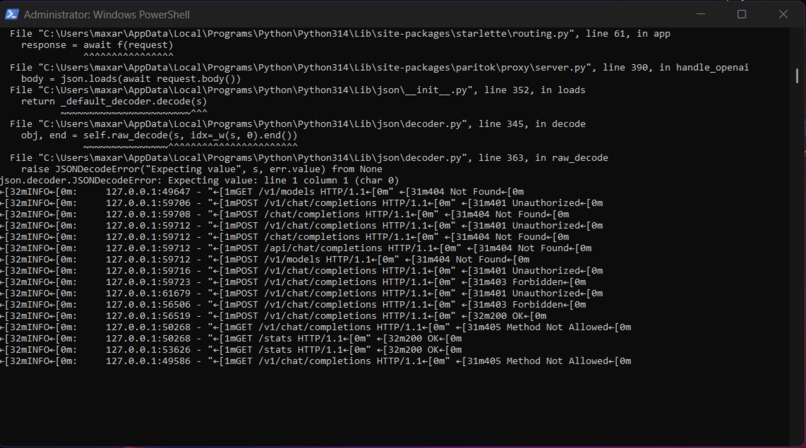Viewport: 806px width, 448px height.
Task: Select log line with port 56506 Forbidden
Action: pos(293,305)
